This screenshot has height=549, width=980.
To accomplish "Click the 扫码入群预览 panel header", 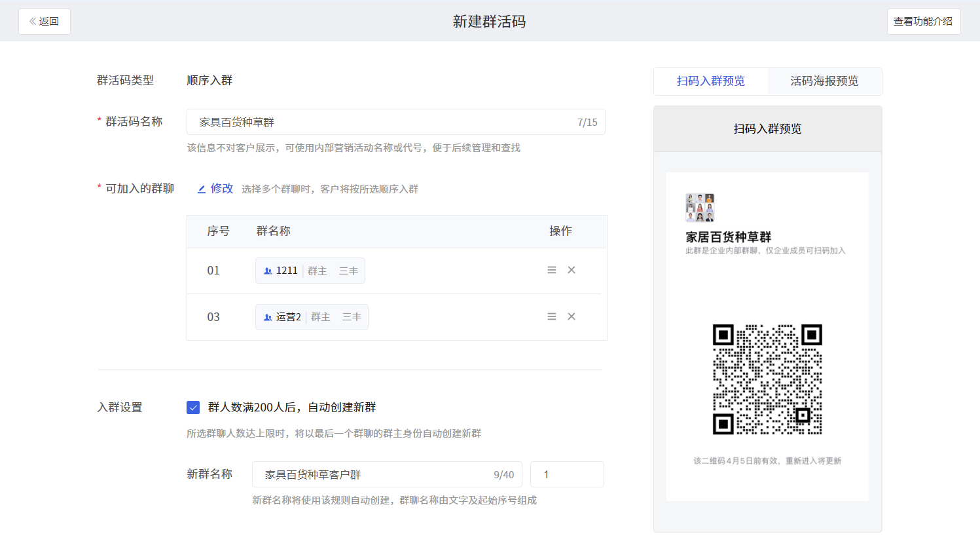I will 767,129.
